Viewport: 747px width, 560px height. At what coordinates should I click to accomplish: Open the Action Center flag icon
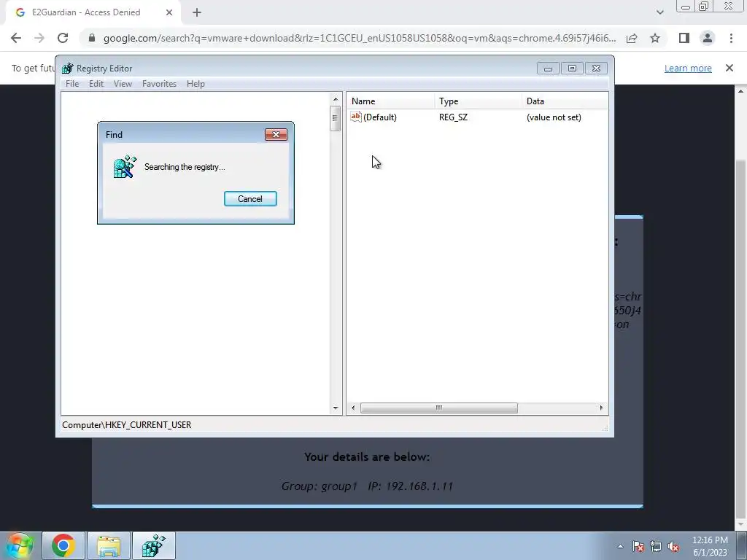(638, 547)
